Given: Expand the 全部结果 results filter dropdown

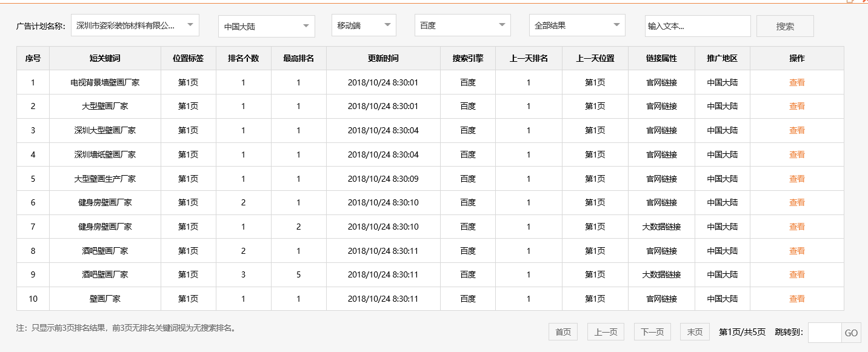Looking at the screenshot, I should click(x=576, y=25).
